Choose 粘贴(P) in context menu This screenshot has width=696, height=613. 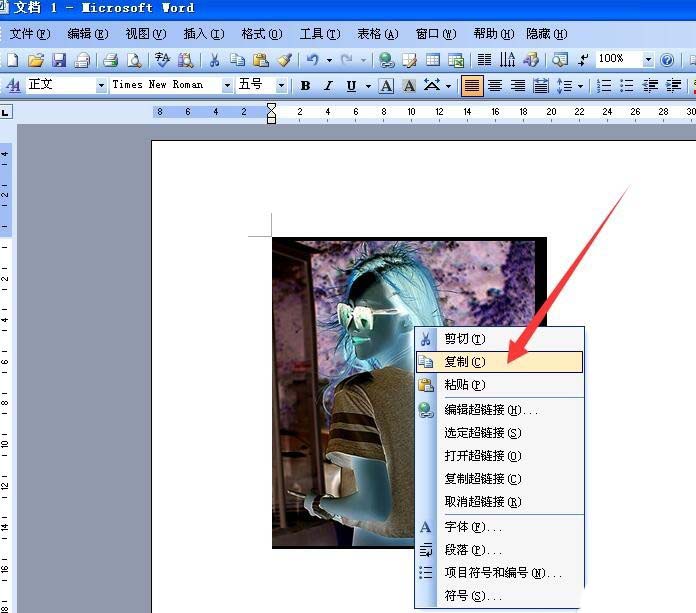(499, 385)
